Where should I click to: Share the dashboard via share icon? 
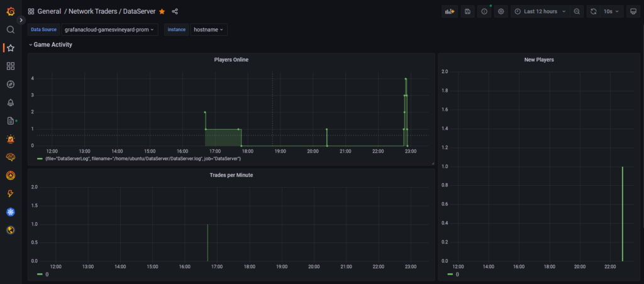pos(175,11)
